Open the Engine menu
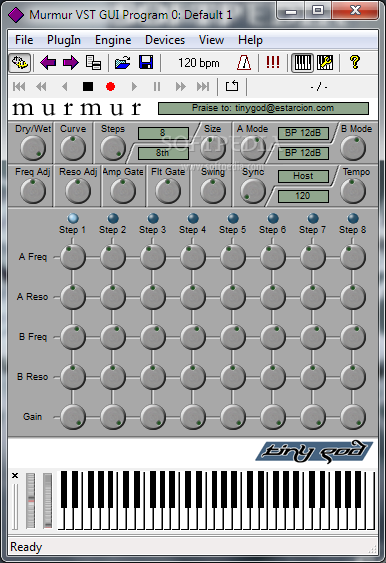Image resolution: width=386 pixels, height=563 pixels. click(x=113, y=40)
